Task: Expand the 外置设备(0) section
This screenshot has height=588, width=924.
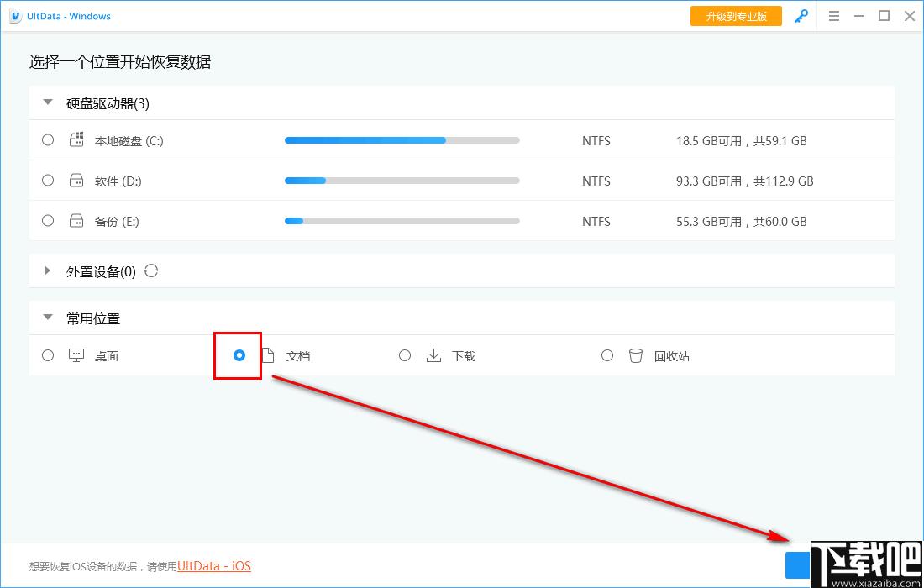Action: point(47,271)
